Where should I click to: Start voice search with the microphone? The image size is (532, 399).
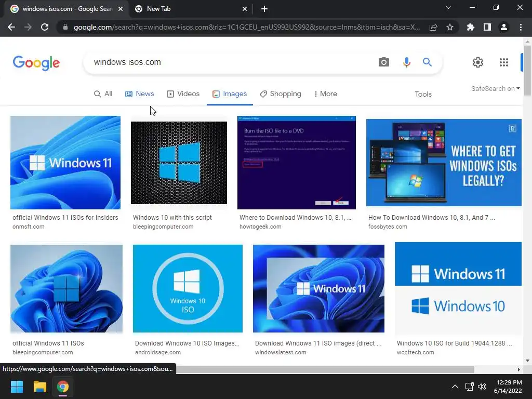click(x=406, y=62)
